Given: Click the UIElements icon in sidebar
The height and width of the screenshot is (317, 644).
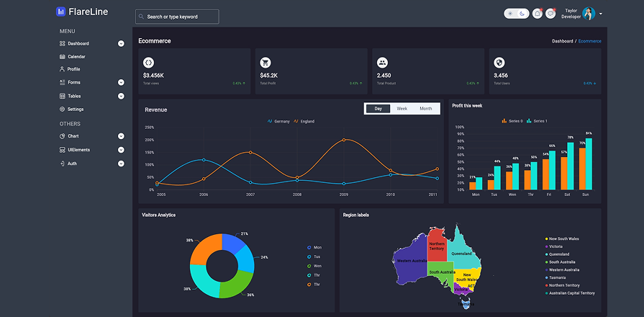Looking at the screenshot, I should 63,150.
